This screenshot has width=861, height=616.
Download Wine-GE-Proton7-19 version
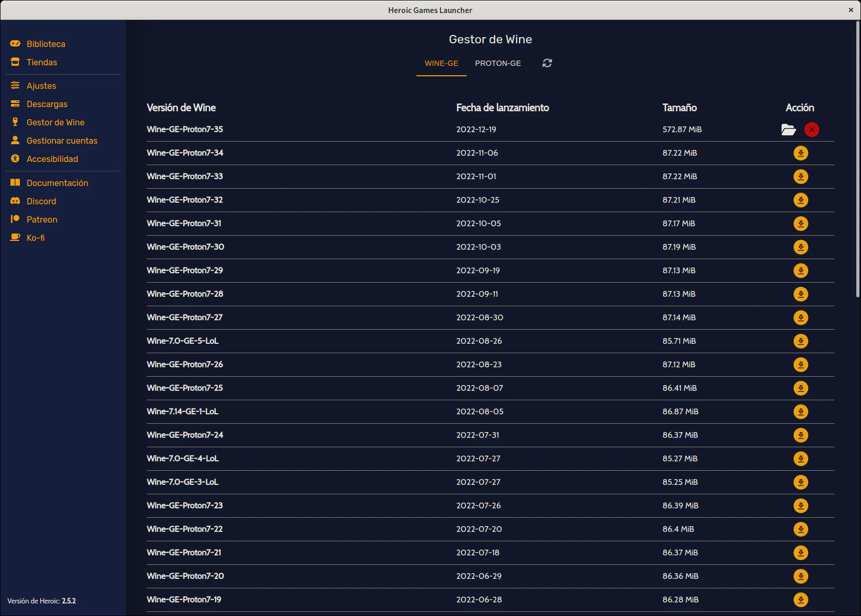(800, 600)
